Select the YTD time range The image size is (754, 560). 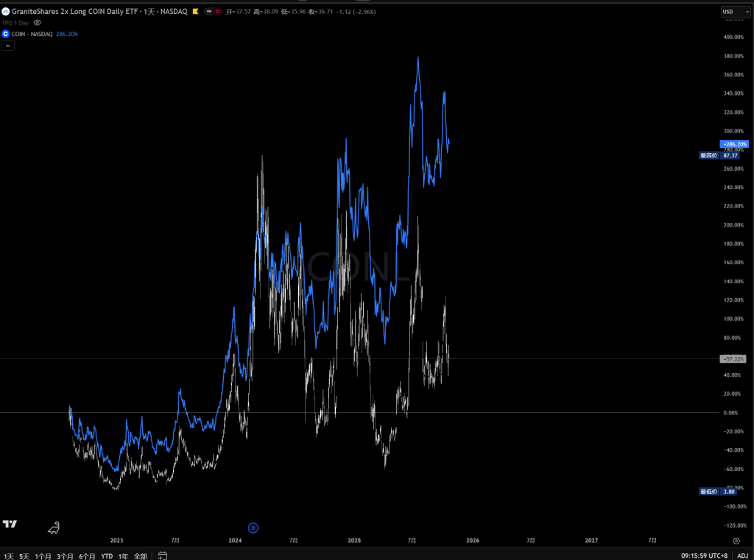coord(107,556)
